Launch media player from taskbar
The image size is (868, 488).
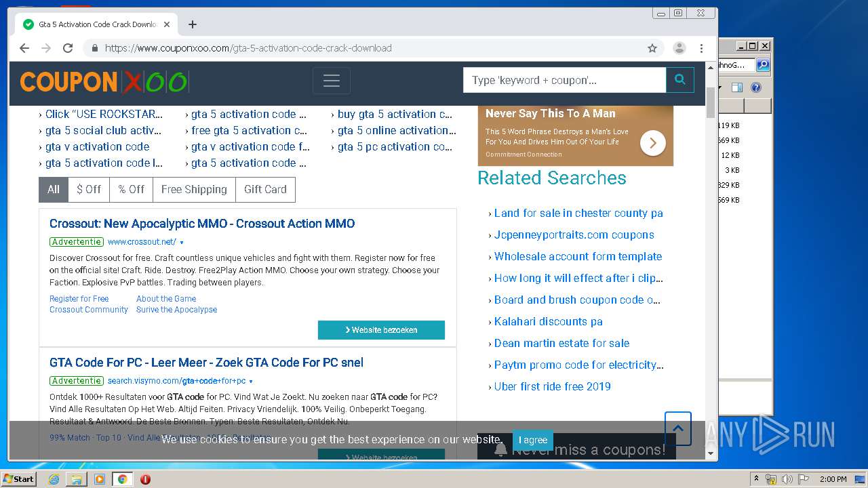tap(100, 479)
